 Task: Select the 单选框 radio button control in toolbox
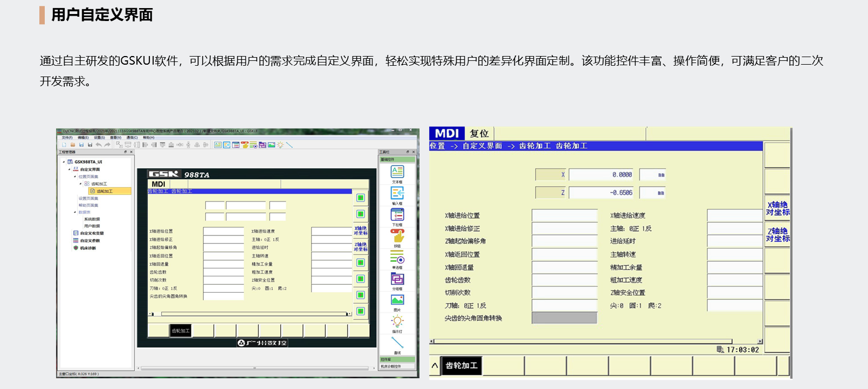coord(397,258)
